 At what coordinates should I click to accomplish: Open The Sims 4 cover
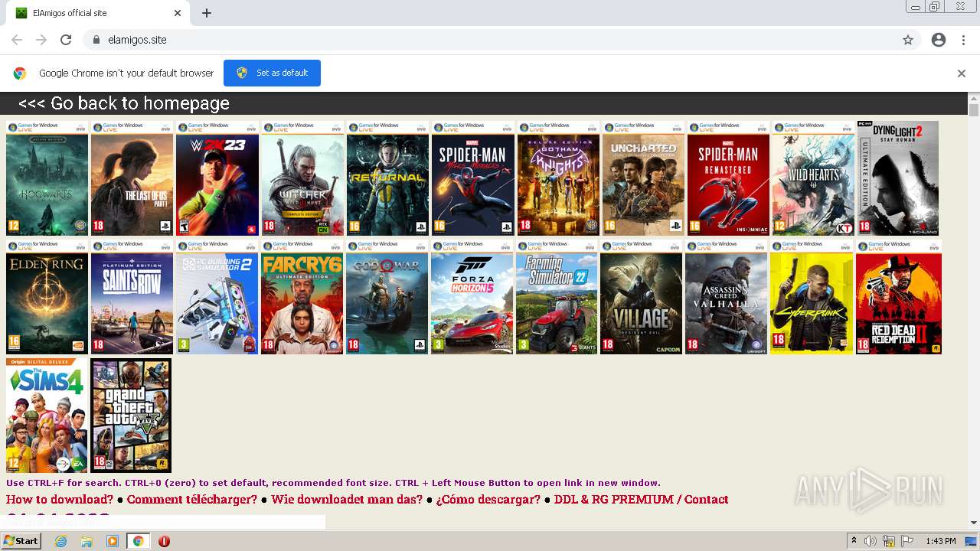pos(47,416)
